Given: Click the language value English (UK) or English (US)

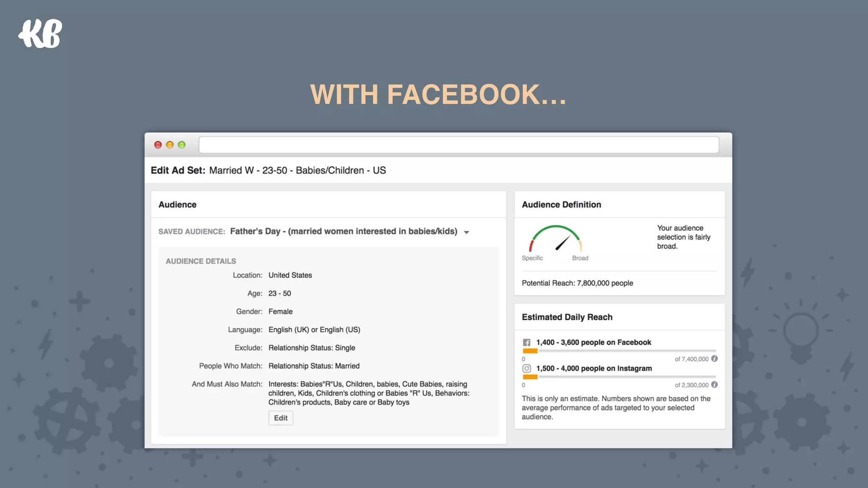Looking at the screenshot, I should 314,330.
